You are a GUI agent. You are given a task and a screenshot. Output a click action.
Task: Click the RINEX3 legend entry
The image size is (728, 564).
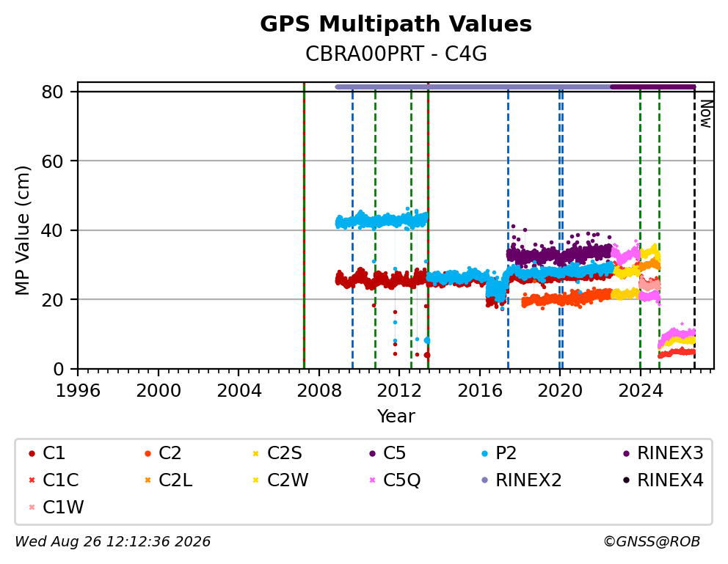pos(663,453)
